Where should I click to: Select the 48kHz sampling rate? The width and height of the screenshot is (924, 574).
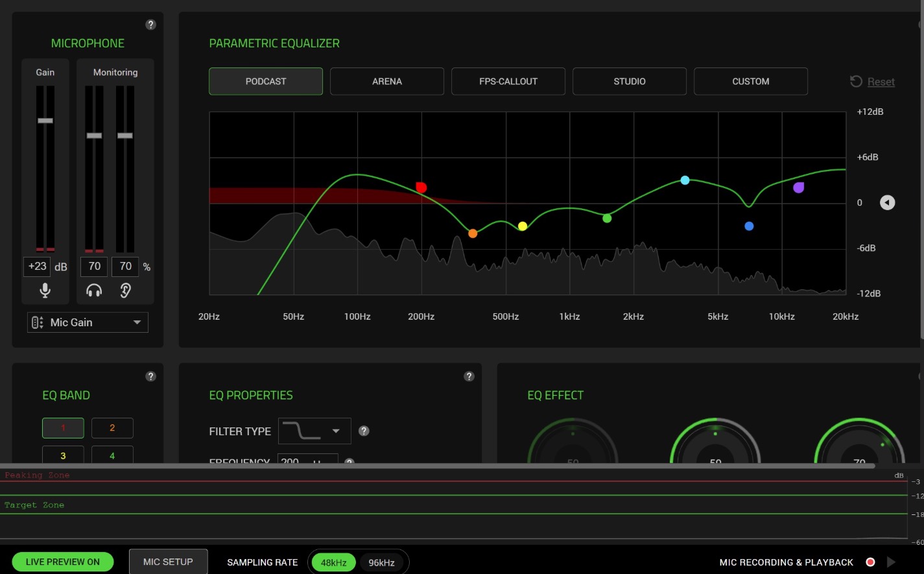pos(333,562)
